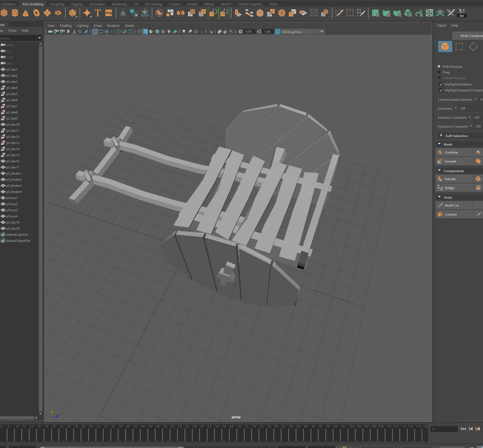
Task: Toggle Highlight Backfaces checkbox
Action: 441,84
